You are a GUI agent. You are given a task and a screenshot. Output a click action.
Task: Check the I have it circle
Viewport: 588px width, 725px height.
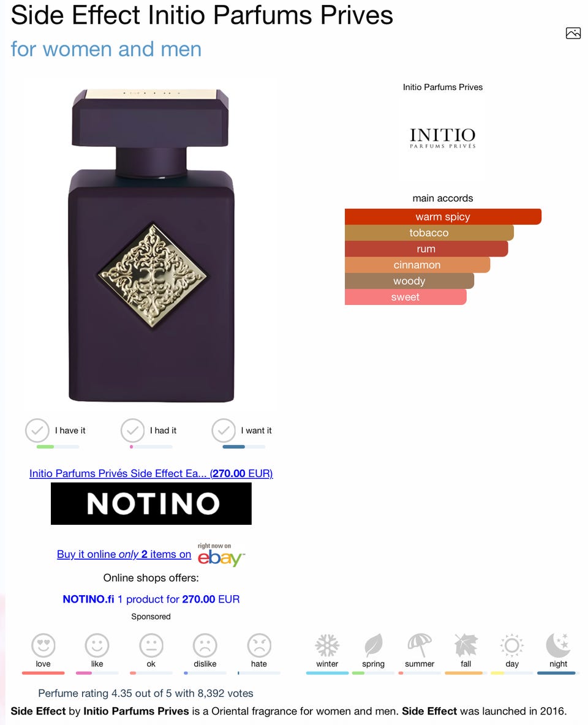point(37,430)
